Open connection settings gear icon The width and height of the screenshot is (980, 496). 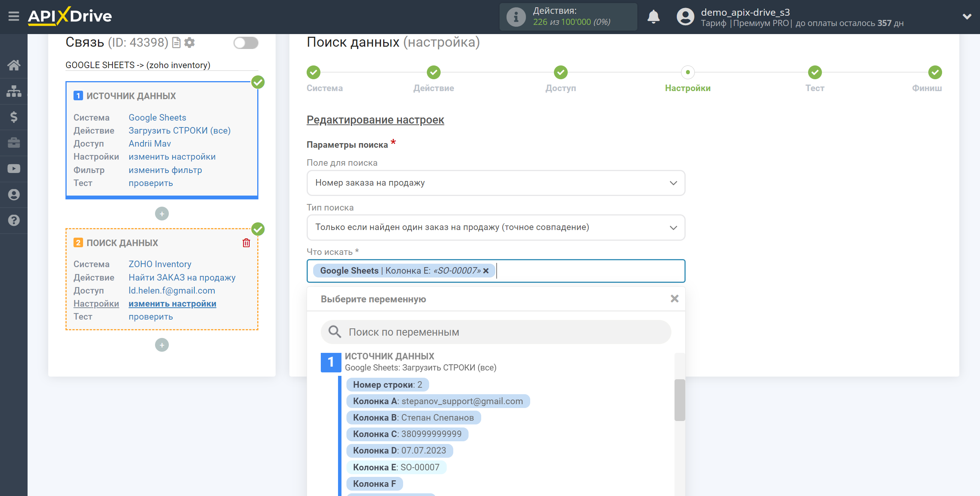click(189, 42)
